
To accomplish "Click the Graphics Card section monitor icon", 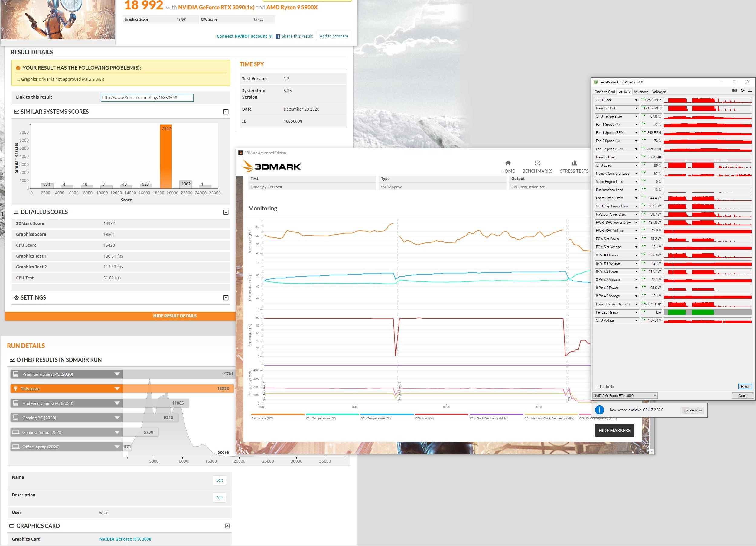I will [12, 526].
